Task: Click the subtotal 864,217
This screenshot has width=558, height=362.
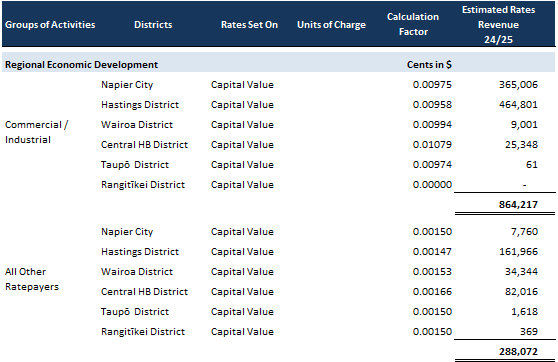Action: click(x=518, y=205)
